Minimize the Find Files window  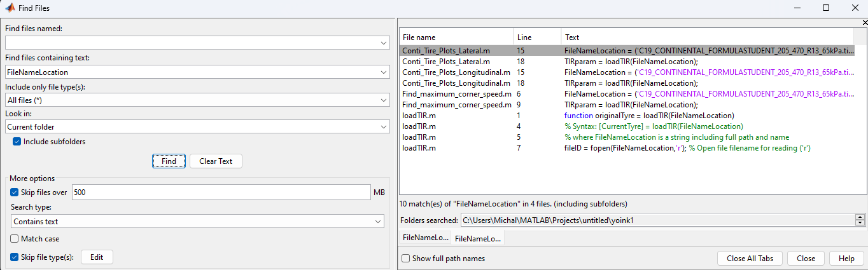(796, 8)
